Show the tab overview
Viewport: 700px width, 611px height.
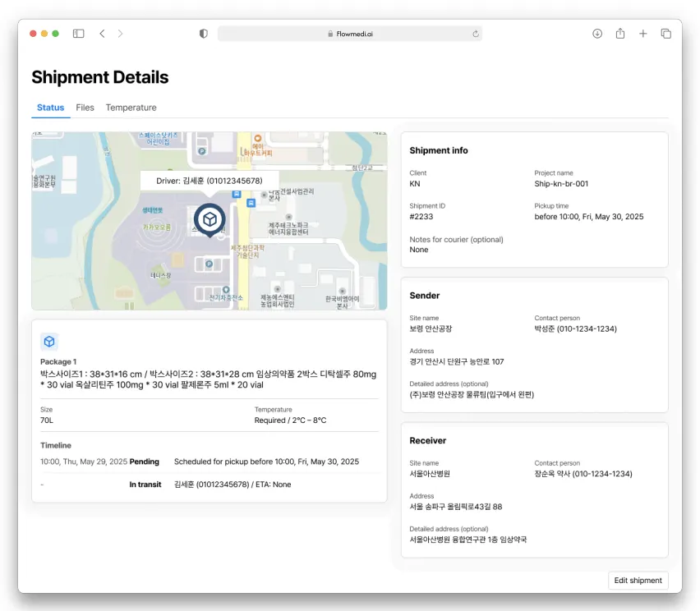tap(666, 34)
